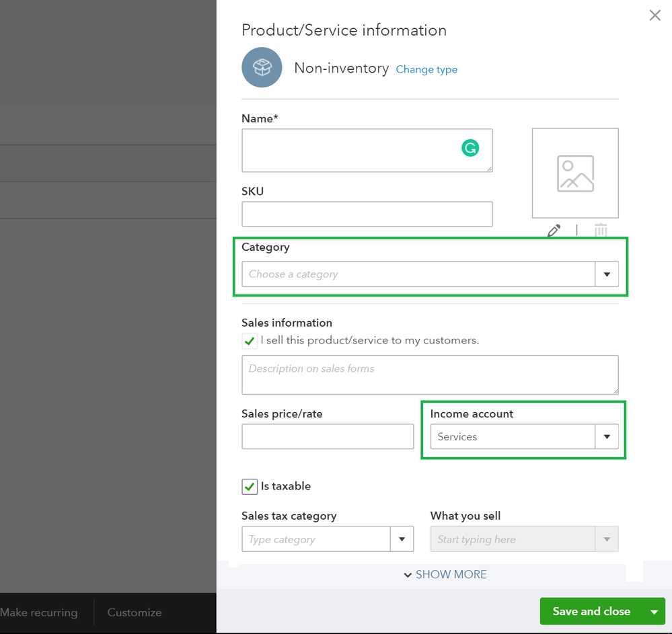Uncheck 'I sell this product/service' checkbox
The height and width of the screenshot is (634, 672).
pyautogui.click(x=250, y=341)
